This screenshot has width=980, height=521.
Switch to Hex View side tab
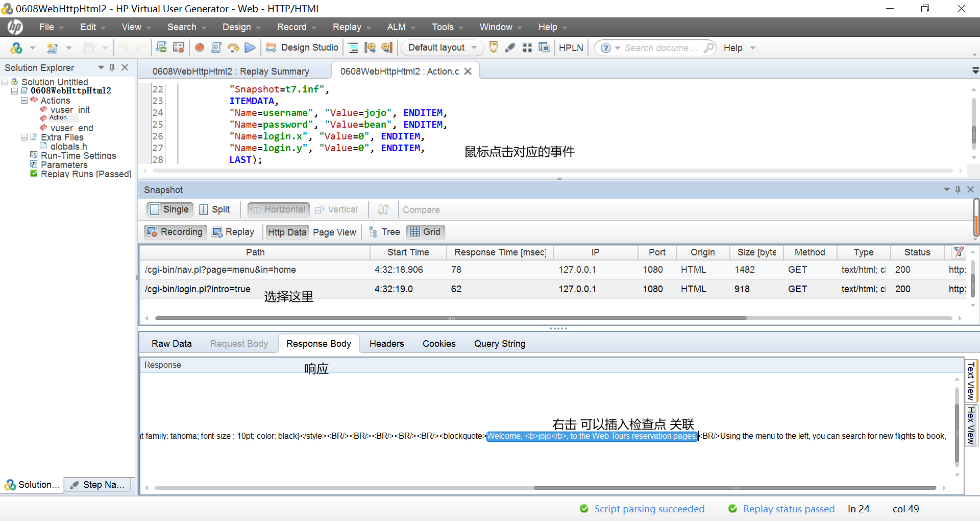click(971, 425)
